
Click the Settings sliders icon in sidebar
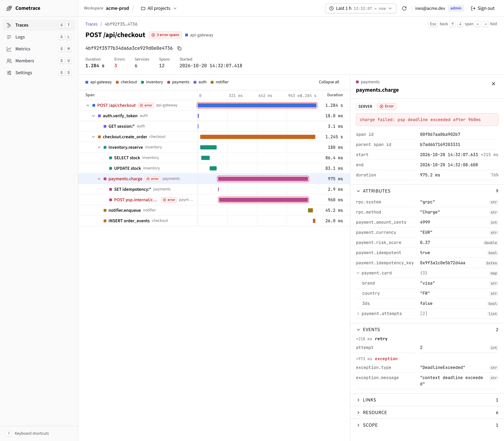(x=9, y=73)
